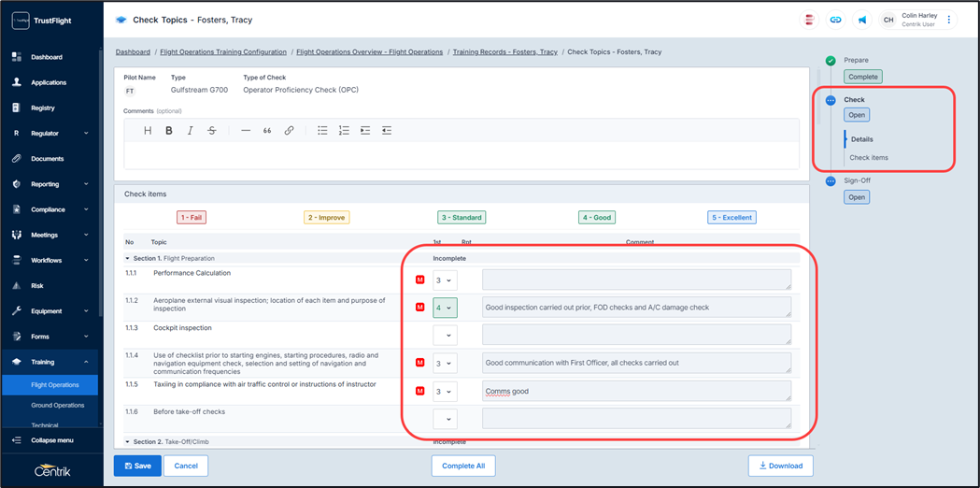Insert a block quote in comments
Image resolution: width=980 pixels, height=488 pixels.
(267, 131)
